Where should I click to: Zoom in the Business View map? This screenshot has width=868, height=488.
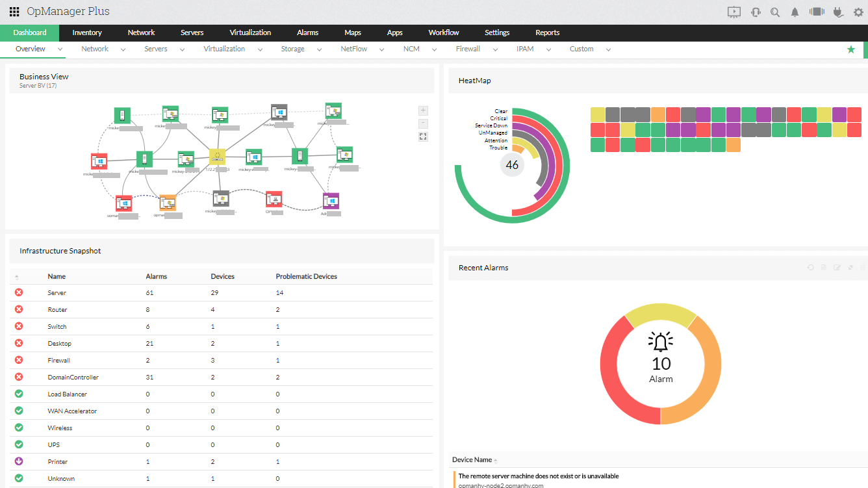click(x=423, y=110)
